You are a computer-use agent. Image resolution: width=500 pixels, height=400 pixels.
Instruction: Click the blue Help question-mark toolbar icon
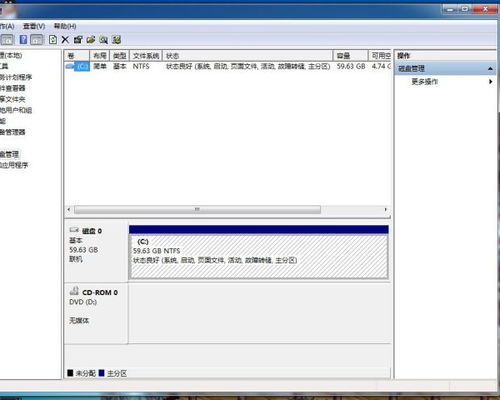(x=23, y=40)
